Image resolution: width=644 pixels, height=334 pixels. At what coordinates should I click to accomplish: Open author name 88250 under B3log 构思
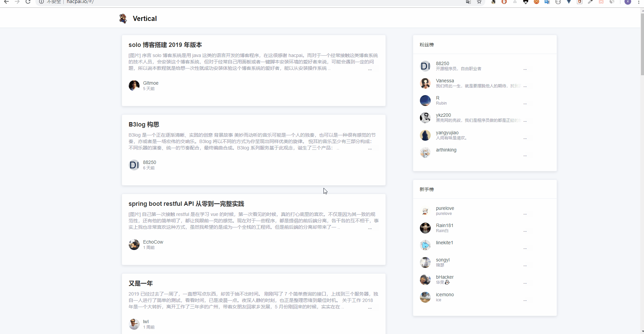click(x=150, y=162)
